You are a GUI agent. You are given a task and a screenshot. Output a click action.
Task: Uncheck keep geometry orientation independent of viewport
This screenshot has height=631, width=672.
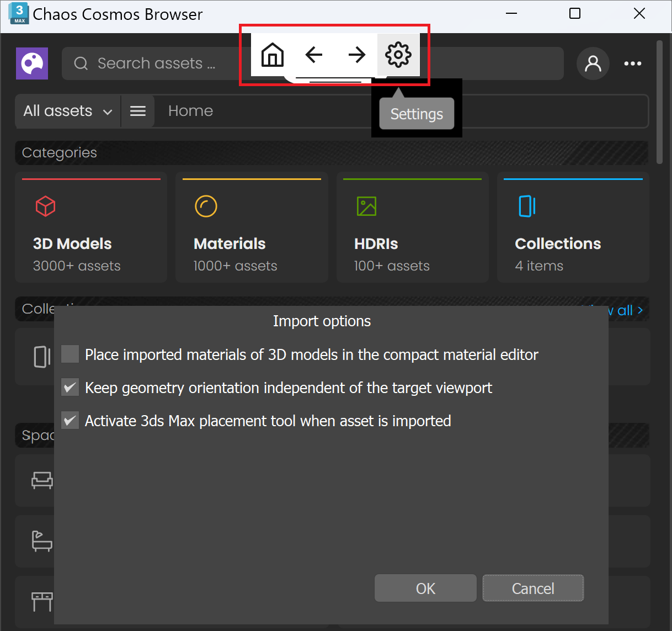tap(70, 387)
